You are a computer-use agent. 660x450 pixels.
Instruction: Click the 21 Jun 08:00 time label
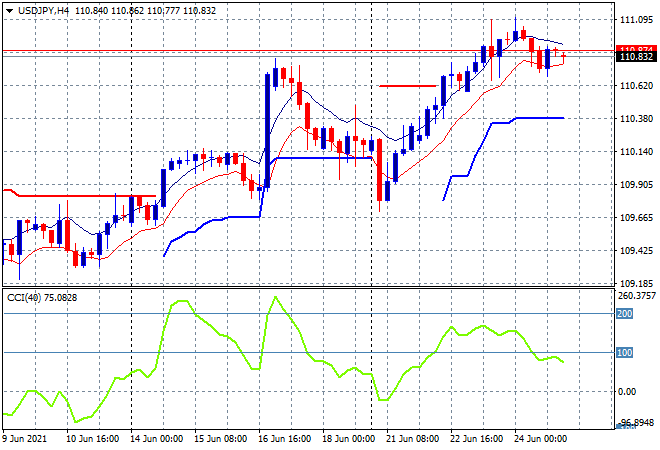click(x=412, y=439)
